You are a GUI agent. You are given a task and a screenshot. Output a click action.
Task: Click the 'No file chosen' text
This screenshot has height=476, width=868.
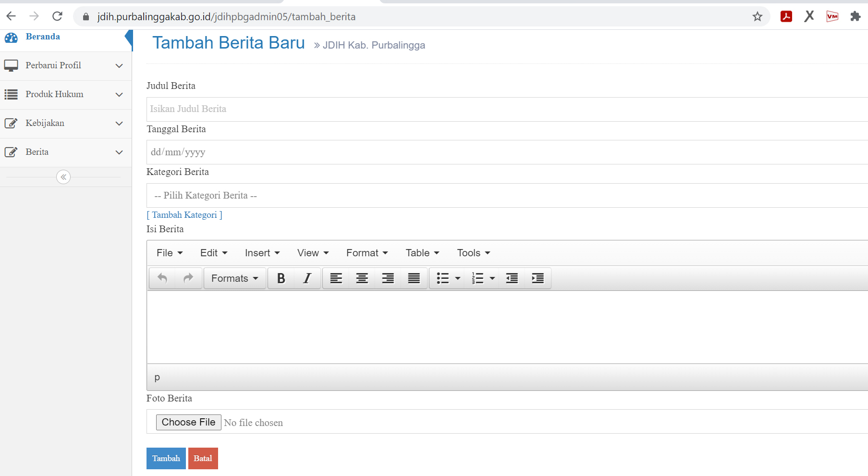254,423
